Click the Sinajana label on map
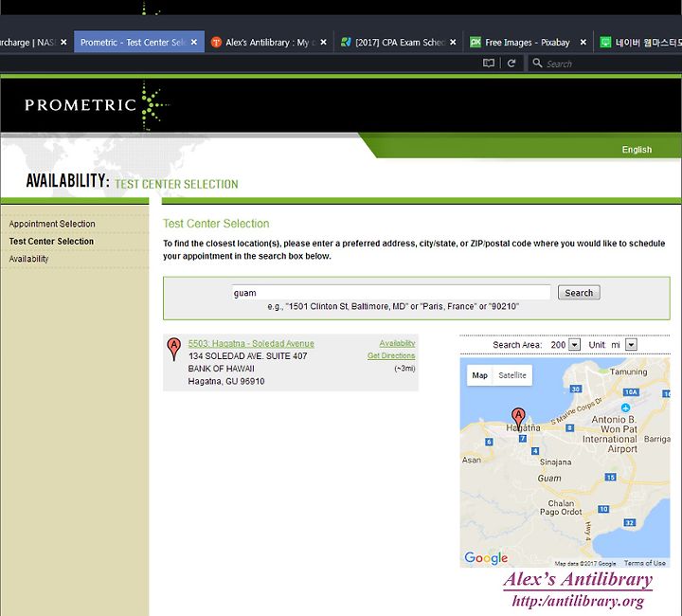The image size is (682, 616). point(555,462)
